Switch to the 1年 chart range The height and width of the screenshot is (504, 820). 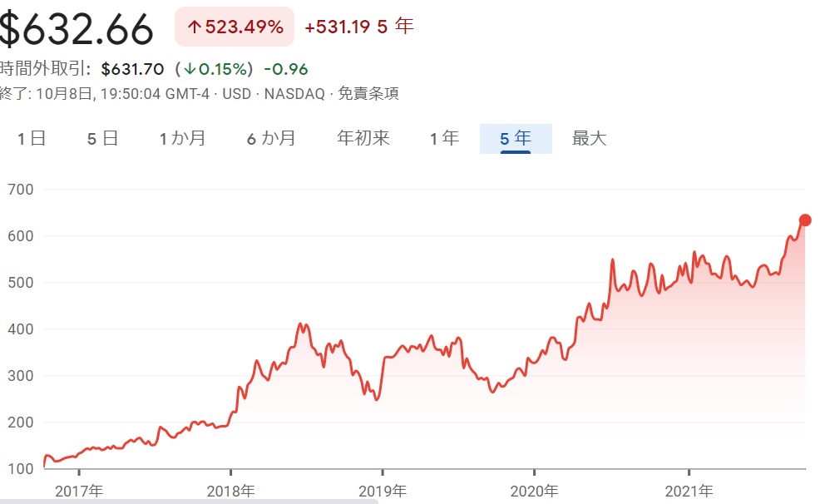click(444, 139)
